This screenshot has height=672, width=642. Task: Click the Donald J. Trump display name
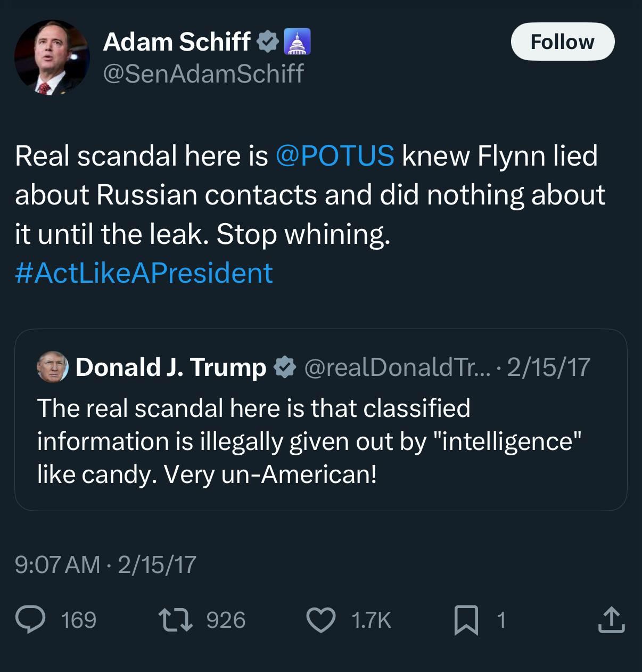click(x=171, y=367)
